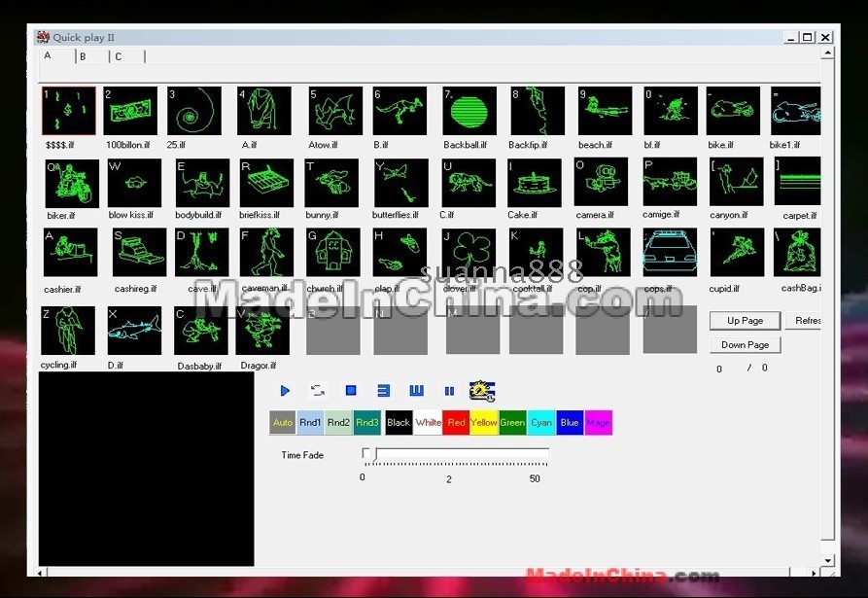Open the settings icon beside pause

coord(481,391)
